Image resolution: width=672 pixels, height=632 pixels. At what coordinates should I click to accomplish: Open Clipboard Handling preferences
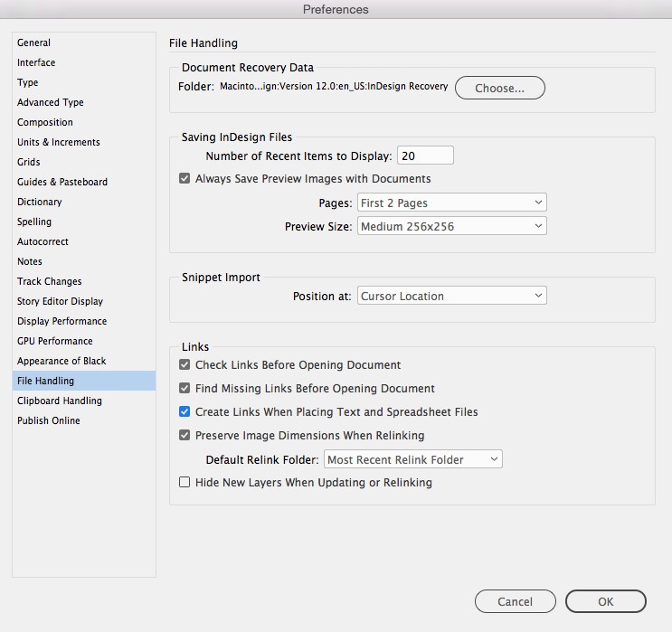(x=60, y=401)
